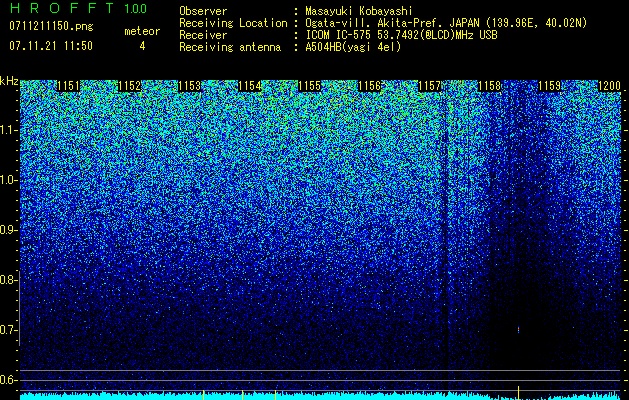Click the 1.1 frequency axis label
Screen dimensions: 629x400
[9, 130]
